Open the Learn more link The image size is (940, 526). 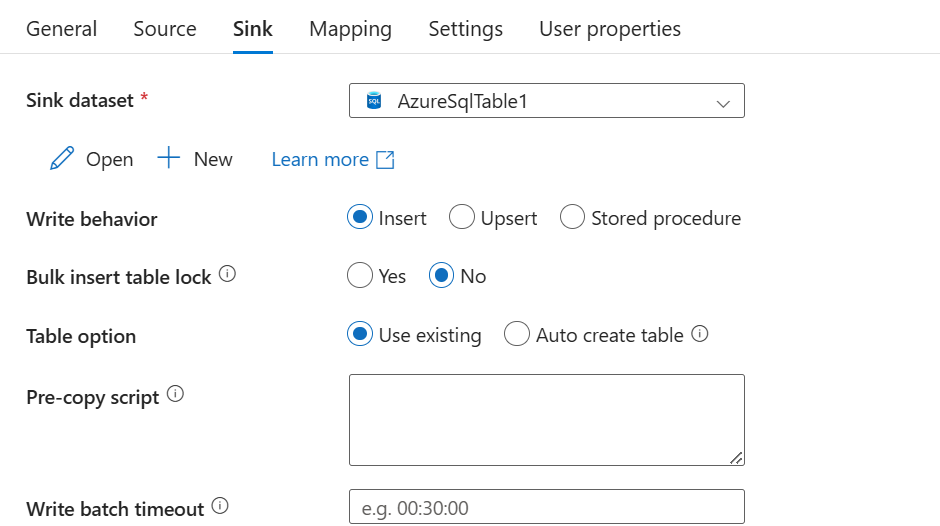pyautogui.click(x=320, y=159)
